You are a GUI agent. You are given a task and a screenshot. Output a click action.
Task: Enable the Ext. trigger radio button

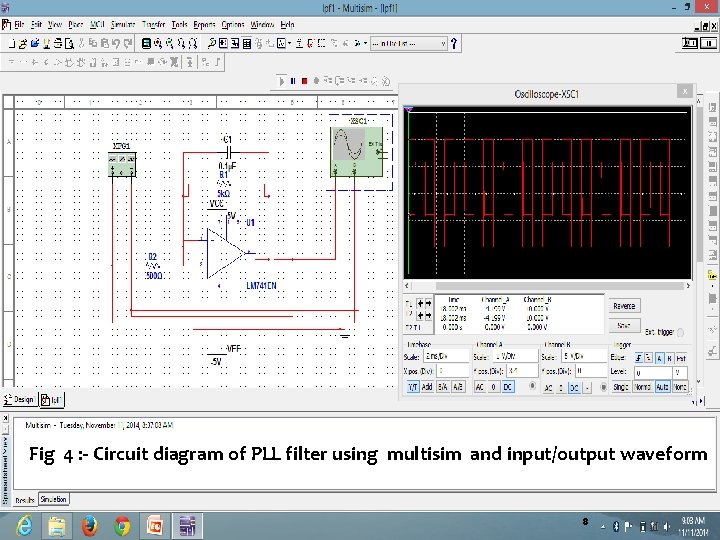point(680,332)
